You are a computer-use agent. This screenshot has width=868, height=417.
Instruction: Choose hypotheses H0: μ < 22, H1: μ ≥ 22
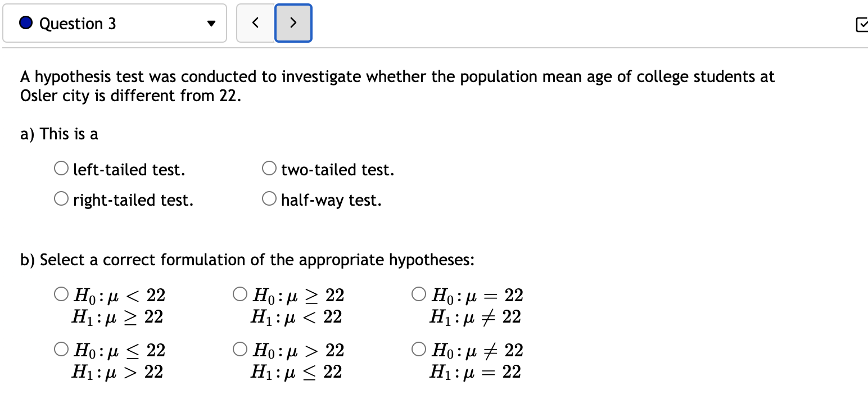point(60,293)
